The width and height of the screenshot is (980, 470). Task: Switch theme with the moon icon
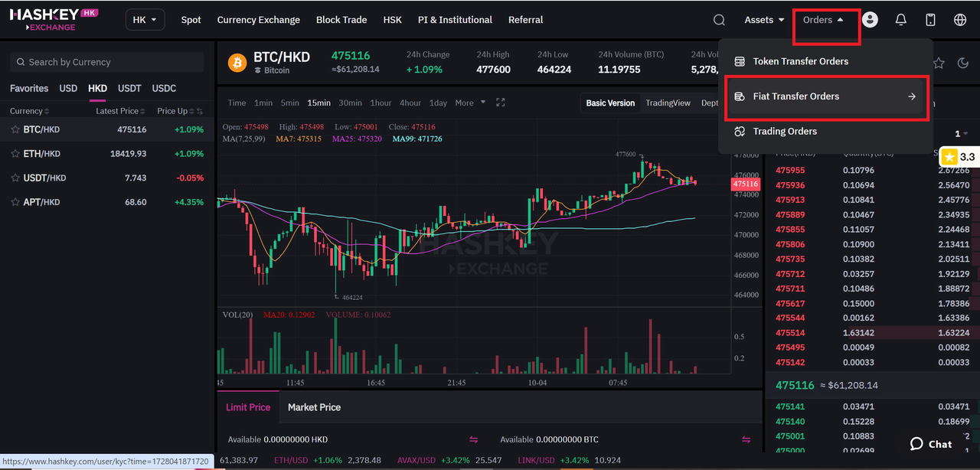(963, 63)
